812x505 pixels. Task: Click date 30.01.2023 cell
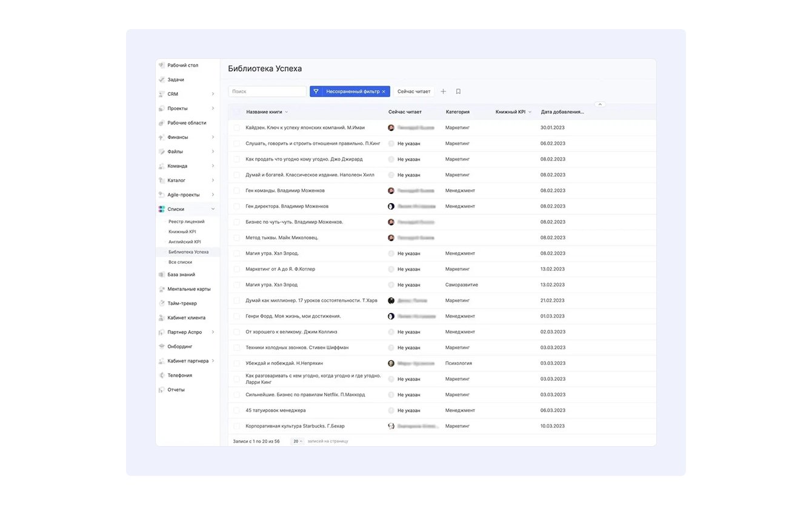553,128
